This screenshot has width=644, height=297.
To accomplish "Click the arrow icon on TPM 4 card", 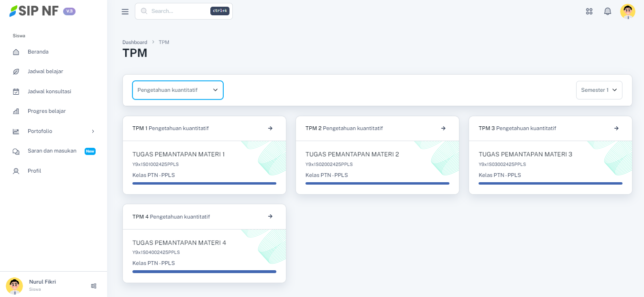I will tap(270, 216).
